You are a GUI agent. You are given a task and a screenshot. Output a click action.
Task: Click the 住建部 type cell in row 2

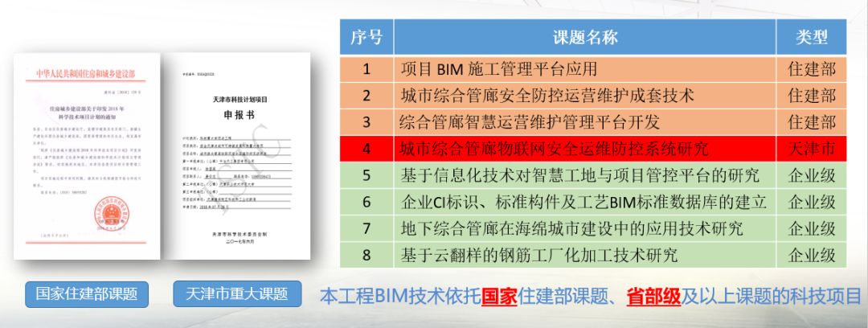coord(812,96)
